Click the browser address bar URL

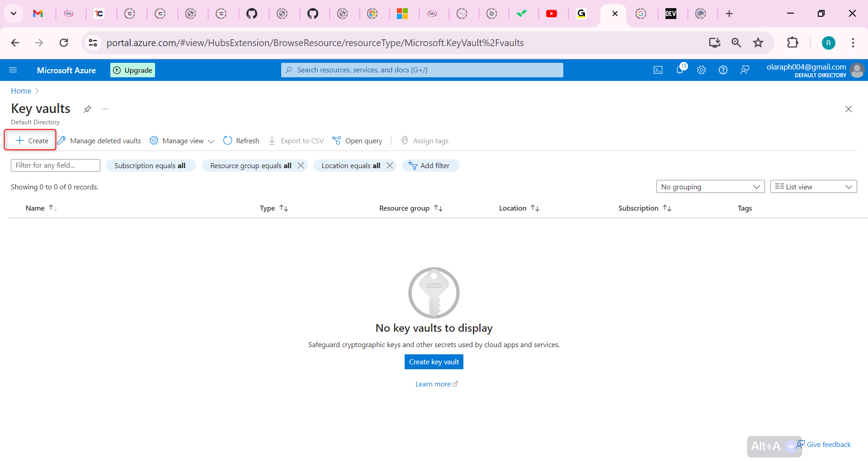point(315,43)
